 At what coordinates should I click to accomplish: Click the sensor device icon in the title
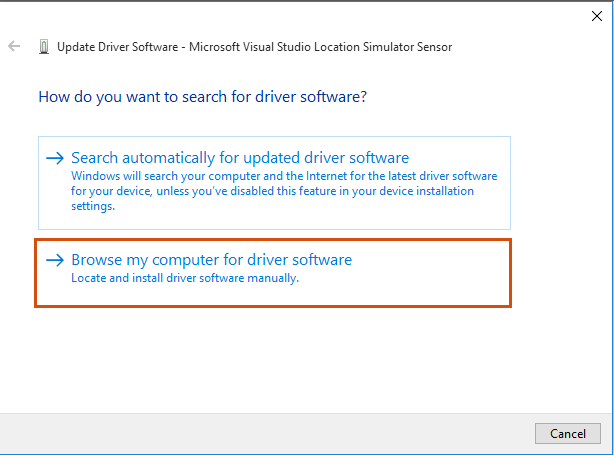pos(44,47)
